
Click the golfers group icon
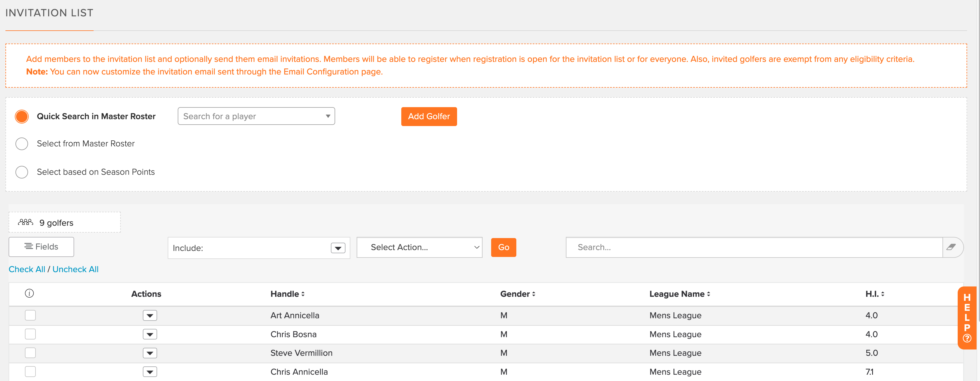25,222
